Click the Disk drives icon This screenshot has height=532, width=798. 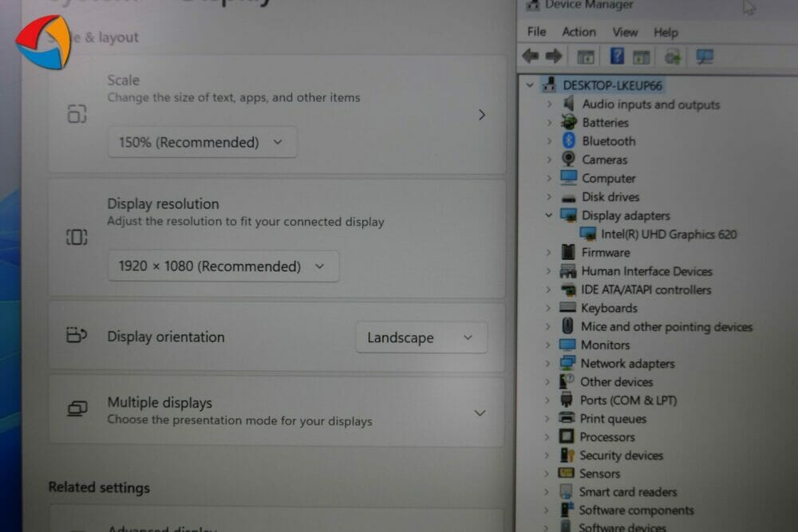568,197
